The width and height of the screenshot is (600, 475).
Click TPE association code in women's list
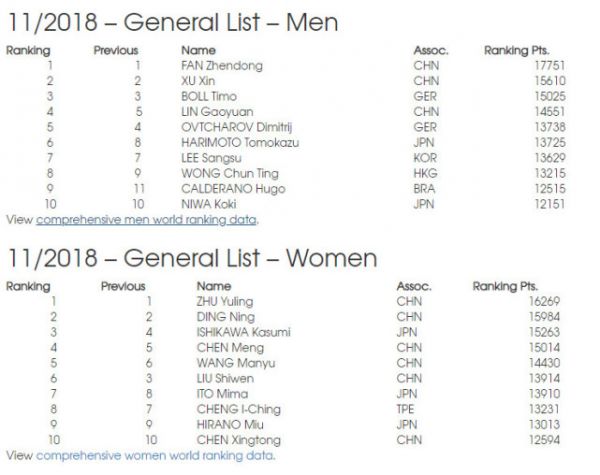(406, 409)
